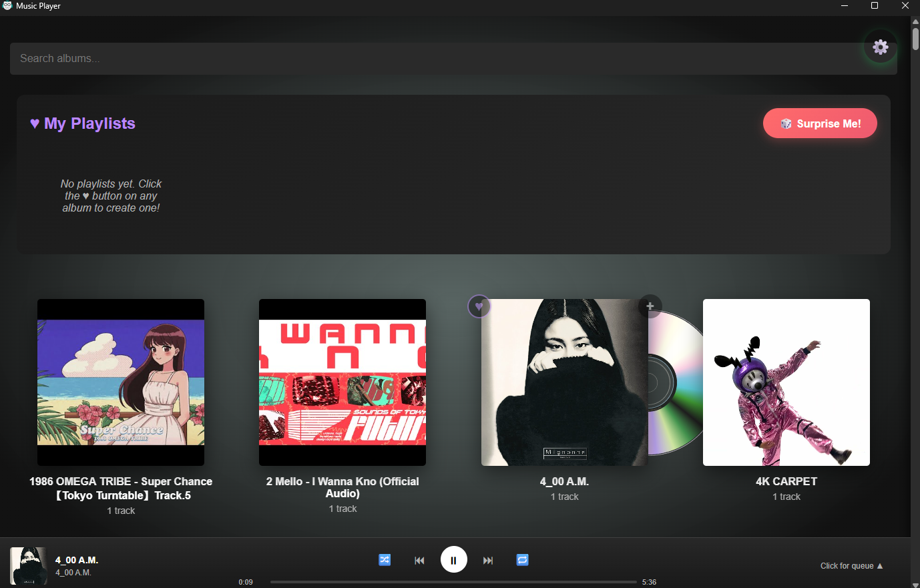Favorite the 4_00 A.M. album with heart
The height and width of the screenshot is (588, 920).
point(479,306)
